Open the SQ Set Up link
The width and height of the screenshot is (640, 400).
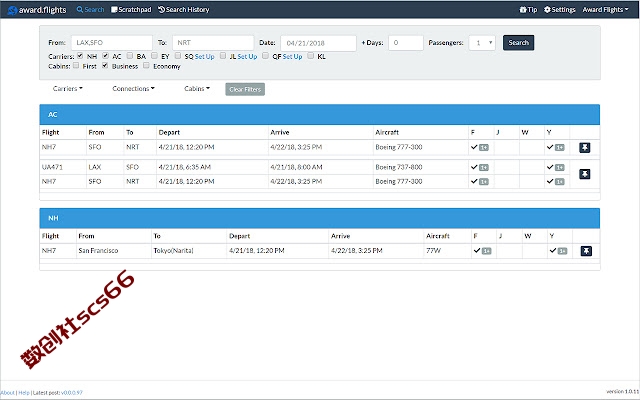click(x=204, y=56)
